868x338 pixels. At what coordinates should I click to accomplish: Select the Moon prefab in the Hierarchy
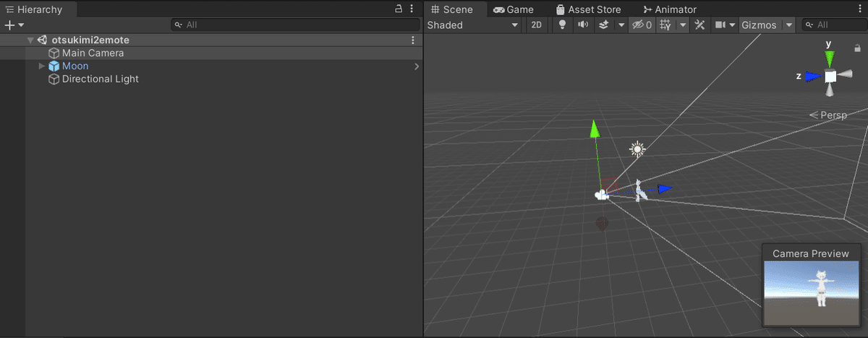(75, 67)
